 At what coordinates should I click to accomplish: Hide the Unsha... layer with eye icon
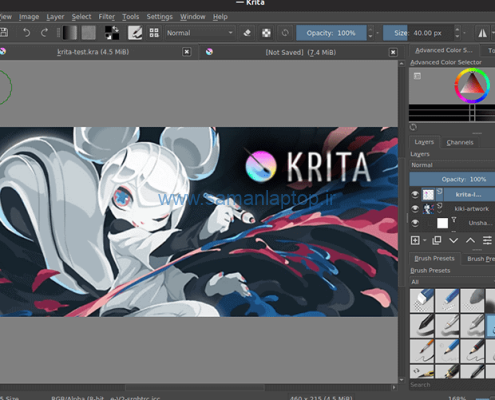tap(415, 223)
